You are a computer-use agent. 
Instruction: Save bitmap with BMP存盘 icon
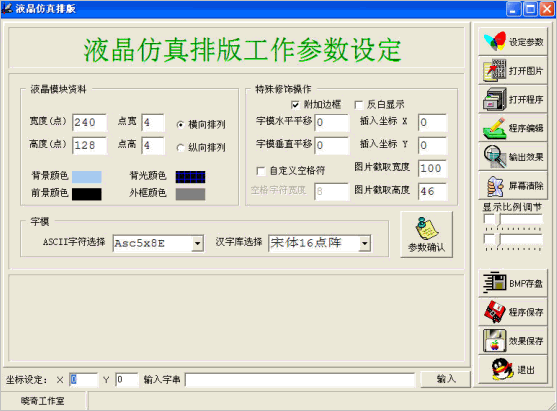pos(513,283)
